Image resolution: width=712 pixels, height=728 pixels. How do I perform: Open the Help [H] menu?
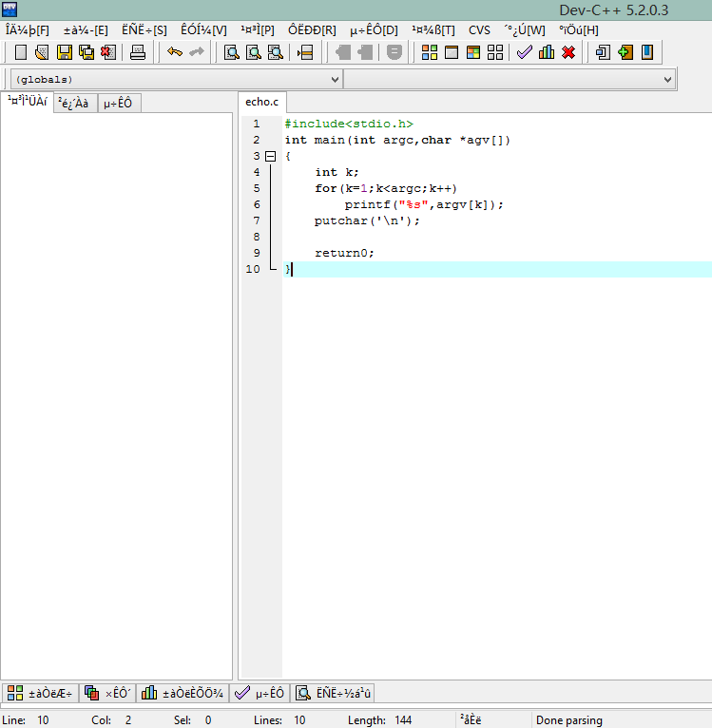(x=579, y=30)
